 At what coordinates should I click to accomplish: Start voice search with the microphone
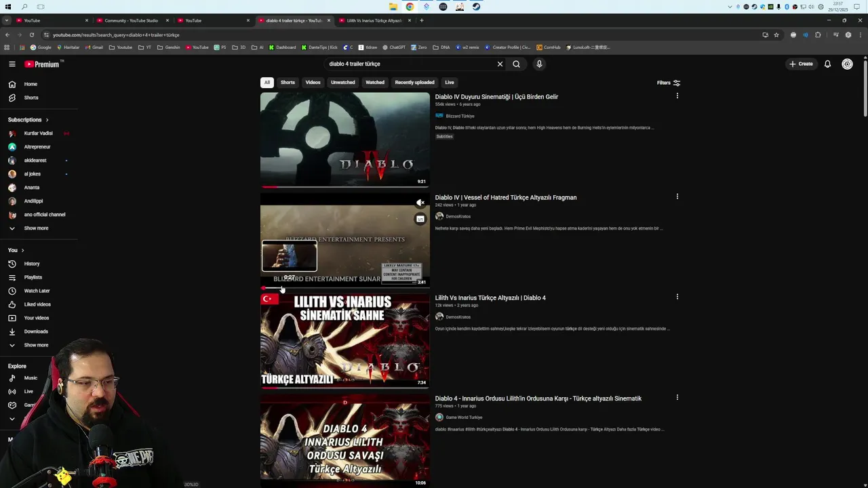pyautogui.click(x=539, y=64)
